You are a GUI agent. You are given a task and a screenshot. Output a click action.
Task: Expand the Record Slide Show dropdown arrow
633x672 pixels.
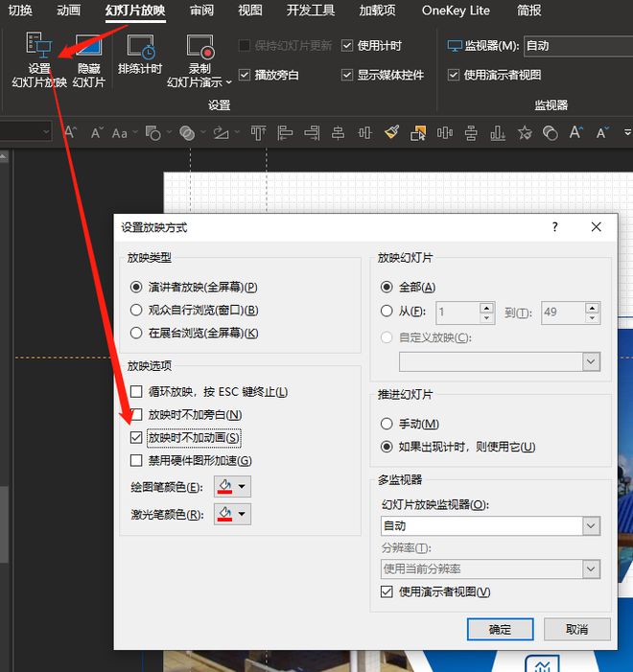point(228,81)
